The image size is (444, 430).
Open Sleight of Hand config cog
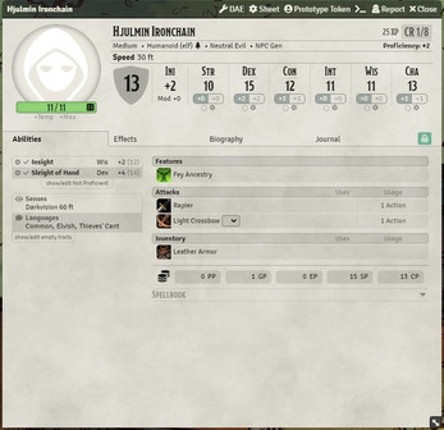click(18, 173)
